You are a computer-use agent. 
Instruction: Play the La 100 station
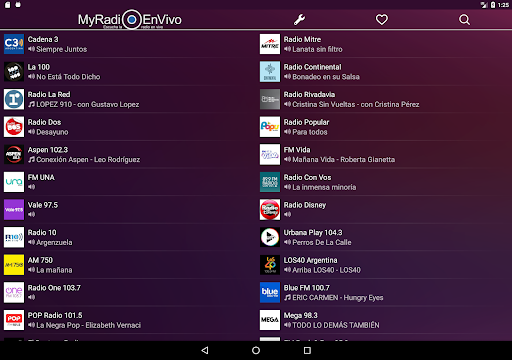click(128, 72)
